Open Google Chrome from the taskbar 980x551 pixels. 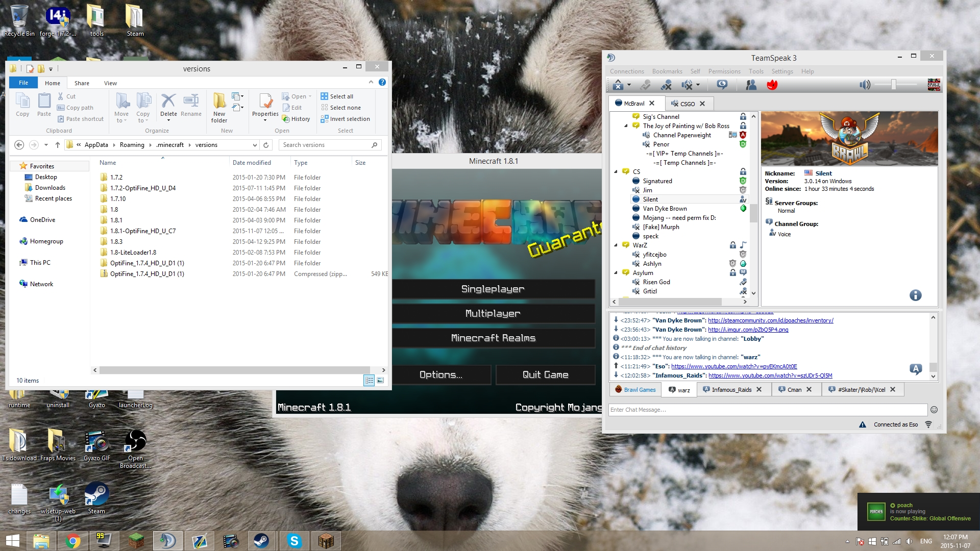(x=72, y=541)
